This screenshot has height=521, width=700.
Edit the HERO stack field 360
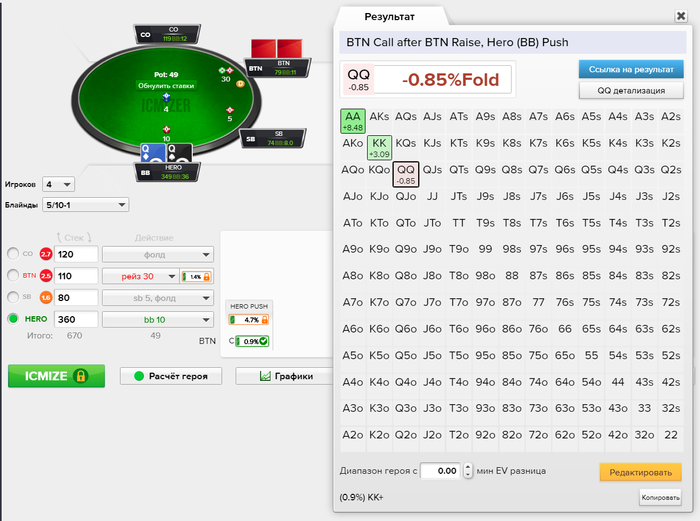tap(76, 319)
